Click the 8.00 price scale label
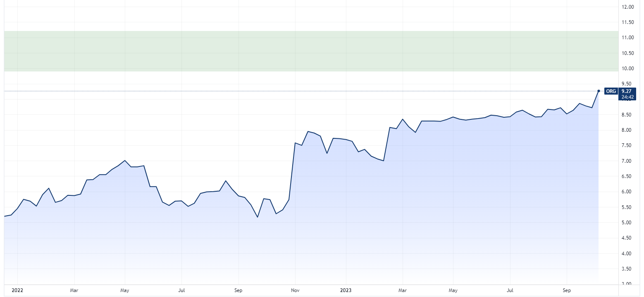The height and width of the screenshot is (297, 644). [x=627, y=130]
